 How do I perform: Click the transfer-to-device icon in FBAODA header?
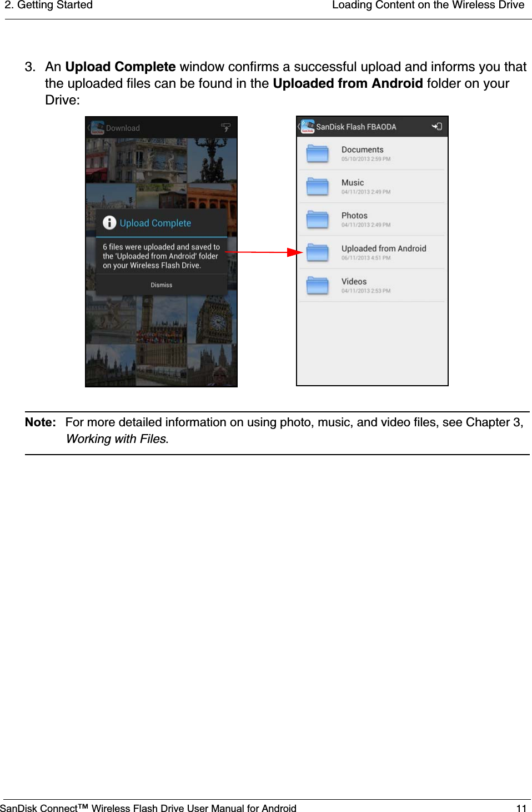tap(438, 126)
